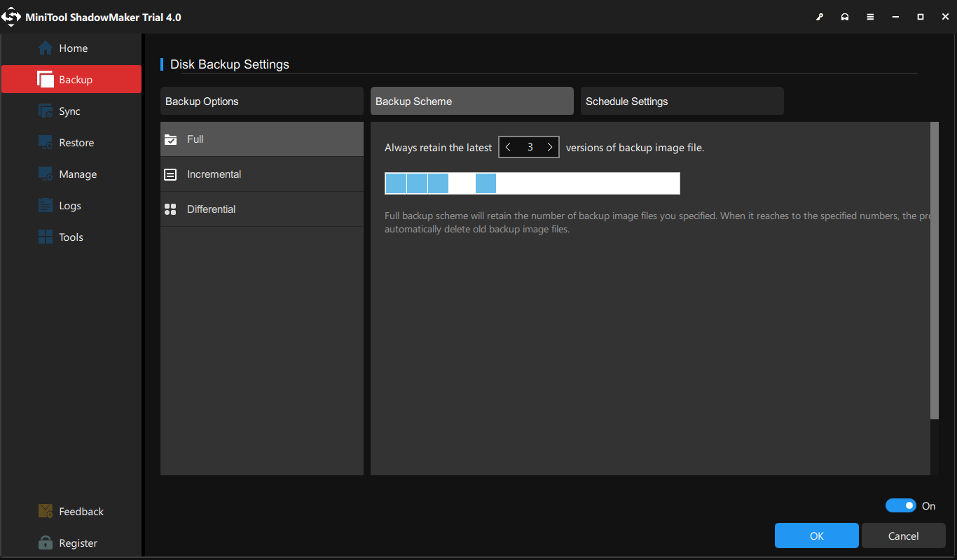This screenshot has width=957, height=560.
Task: Click the Tools grid icon
Action: [46, 237]
